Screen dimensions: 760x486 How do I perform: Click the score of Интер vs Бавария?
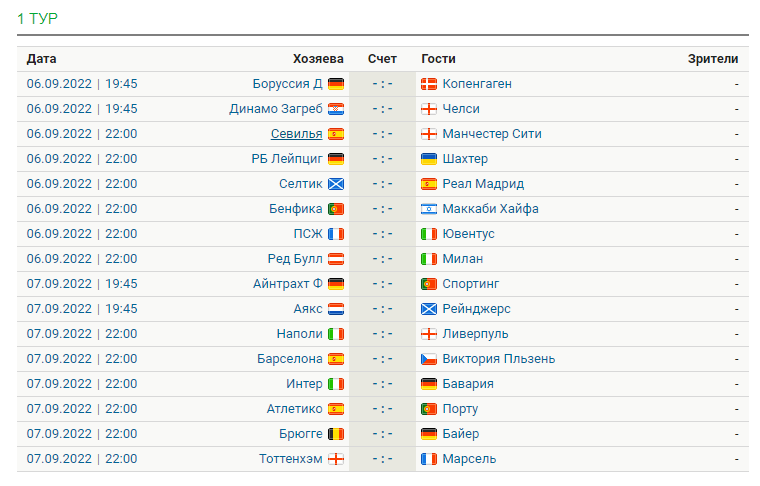tap(382, 384)
